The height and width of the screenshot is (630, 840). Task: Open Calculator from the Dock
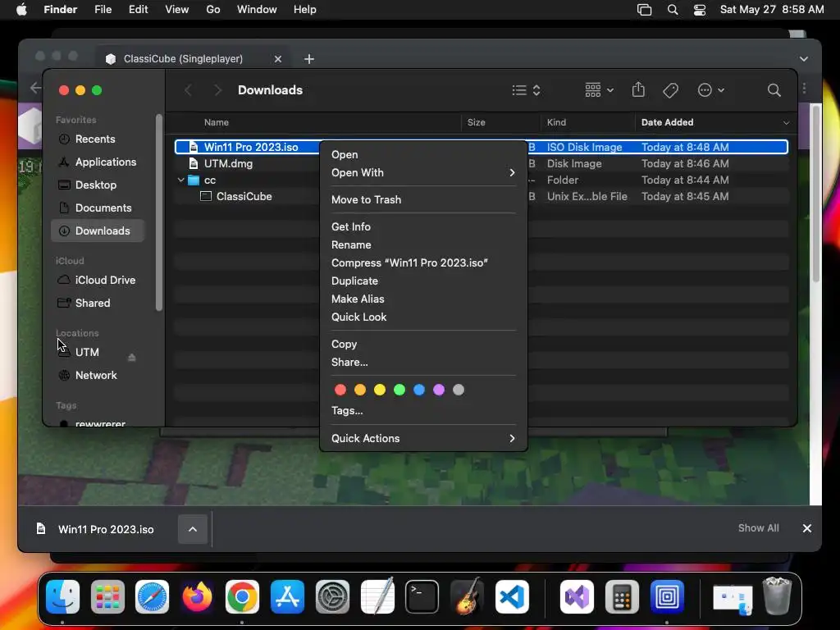pyautogui.click(x=622, y=596)
